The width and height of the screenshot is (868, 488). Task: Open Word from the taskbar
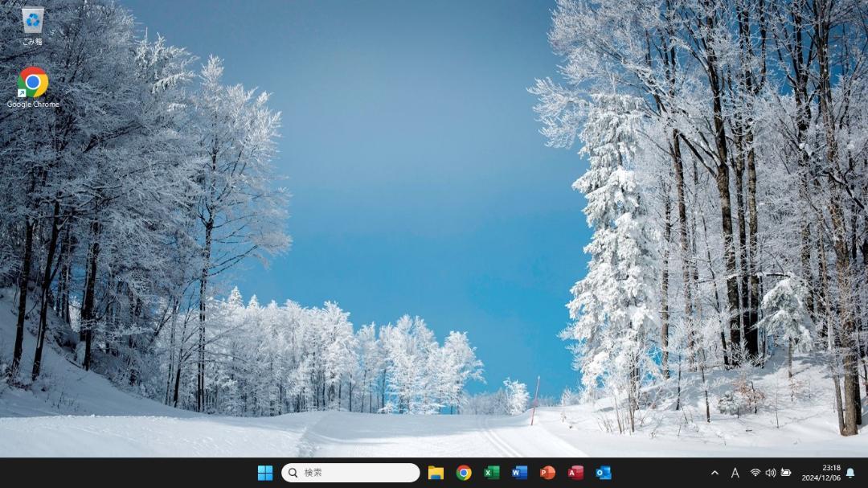pos(519,473)
